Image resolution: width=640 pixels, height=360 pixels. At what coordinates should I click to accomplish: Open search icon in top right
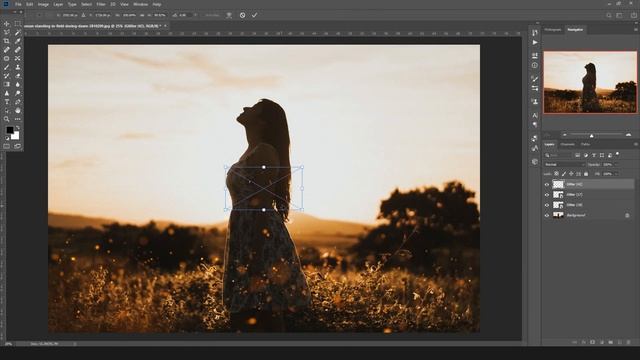(x=609, y=15)
